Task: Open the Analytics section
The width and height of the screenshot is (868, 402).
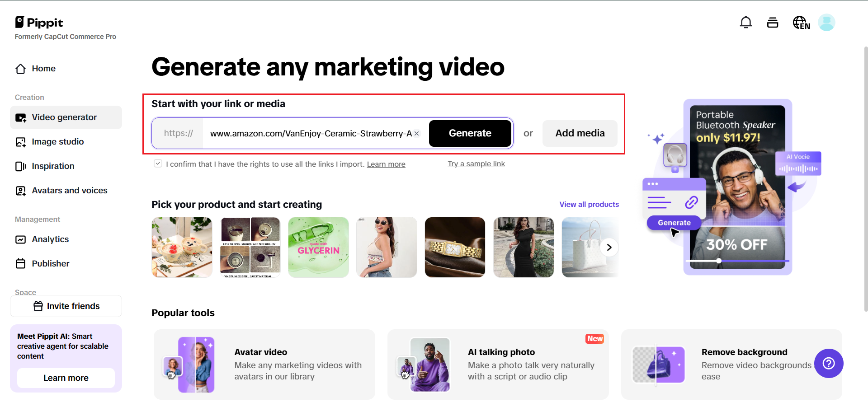Action: click(x=50, y=239)
